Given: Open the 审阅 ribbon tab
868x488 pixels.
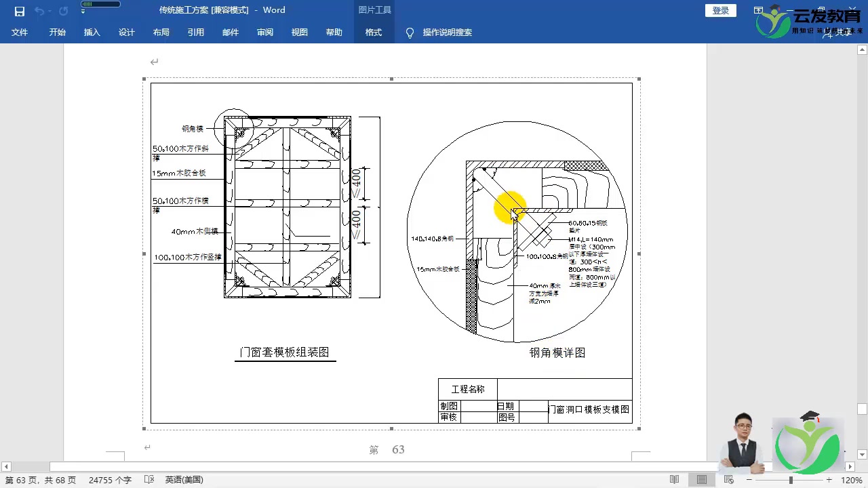Looking at the screenshot, I should [x=264, y=32].
